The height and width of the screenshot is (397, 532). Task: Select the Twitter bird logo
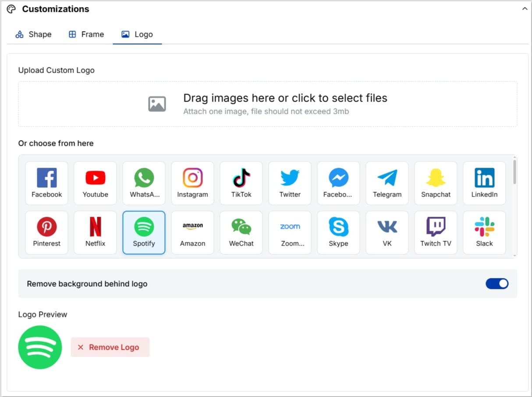[x=290, y=183]
